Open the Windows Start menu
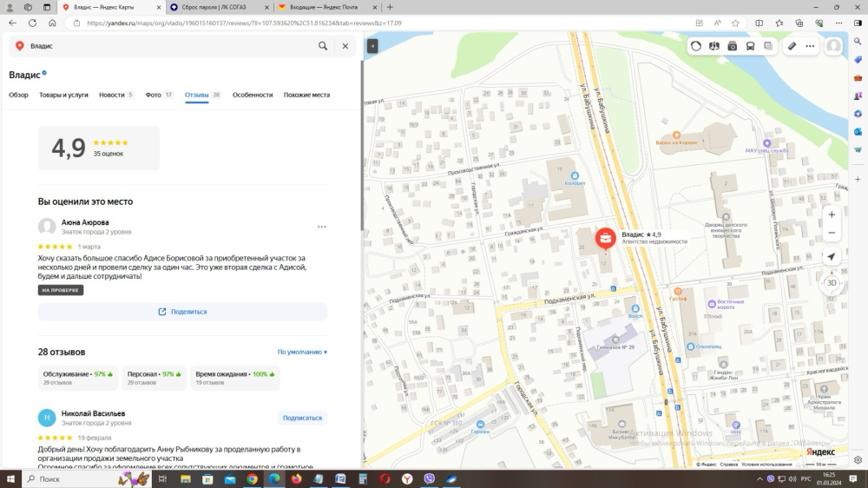This screenshot has width=868, height=488. [x=10, y=478]
